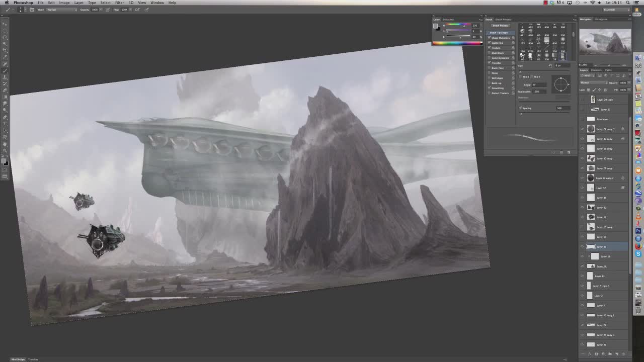Select Brush Tip Shape option
This screenshot has height=362, width=644.
point(499,33)
